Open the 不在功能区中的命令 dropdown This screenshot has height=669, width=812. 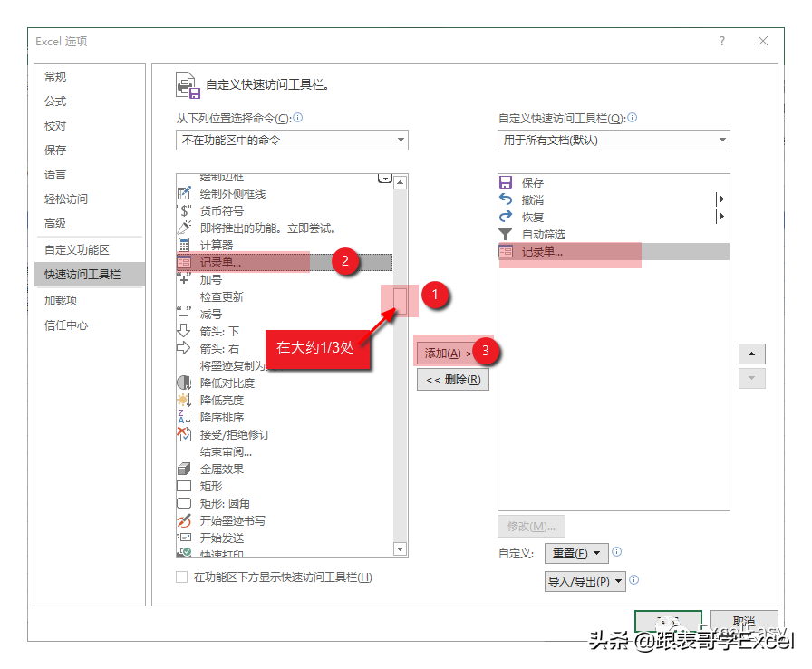pyautogui.click(x=292, y=140)
